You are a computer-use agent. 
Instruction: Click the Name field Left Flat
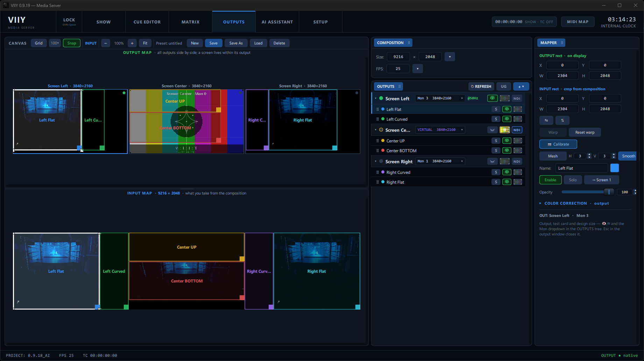tap(582, 168)
